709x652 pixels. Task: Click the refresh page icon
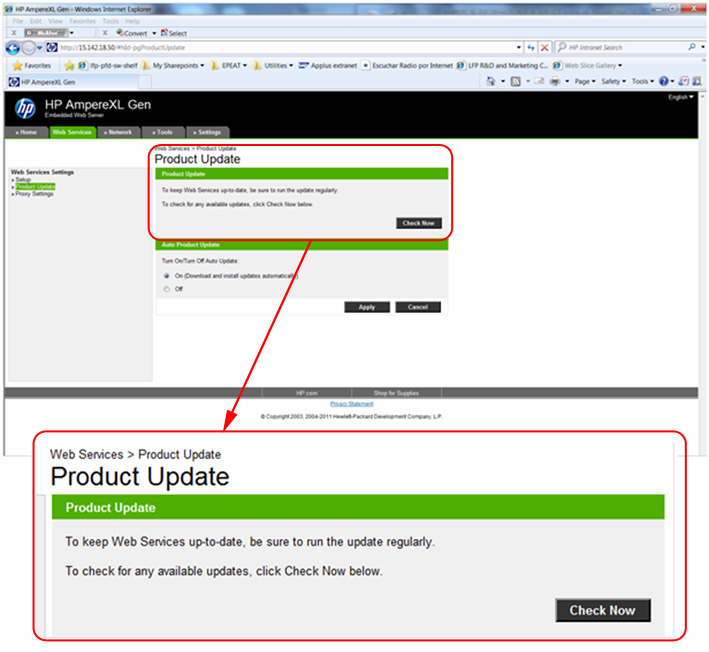pyautogui.click(x=531, y=47)
